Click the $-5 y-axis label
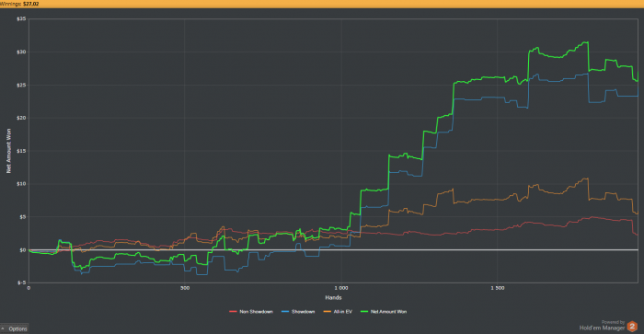This screenshot has width=644, height=334. tap(22, 282)
